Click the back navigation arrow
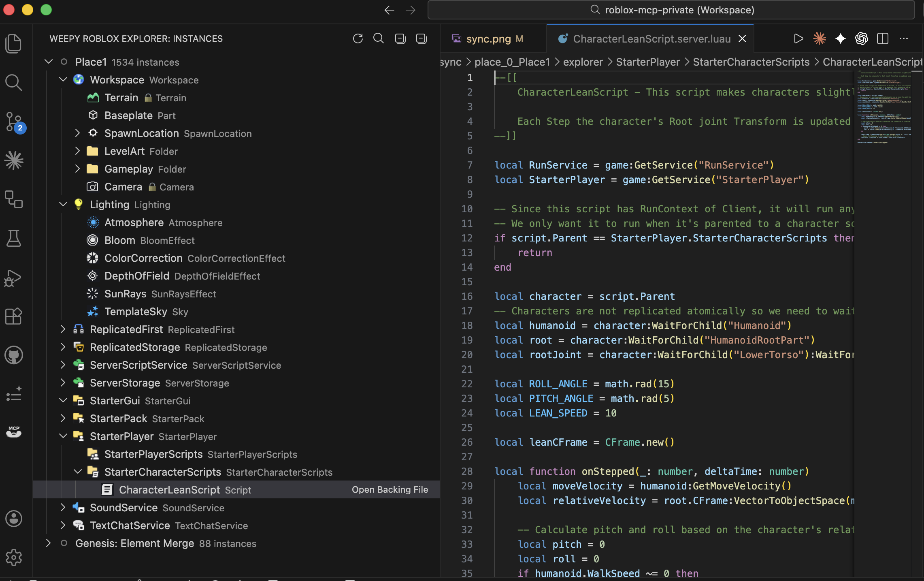This screenshot has width=924, height=581. [x=389, y=10]
